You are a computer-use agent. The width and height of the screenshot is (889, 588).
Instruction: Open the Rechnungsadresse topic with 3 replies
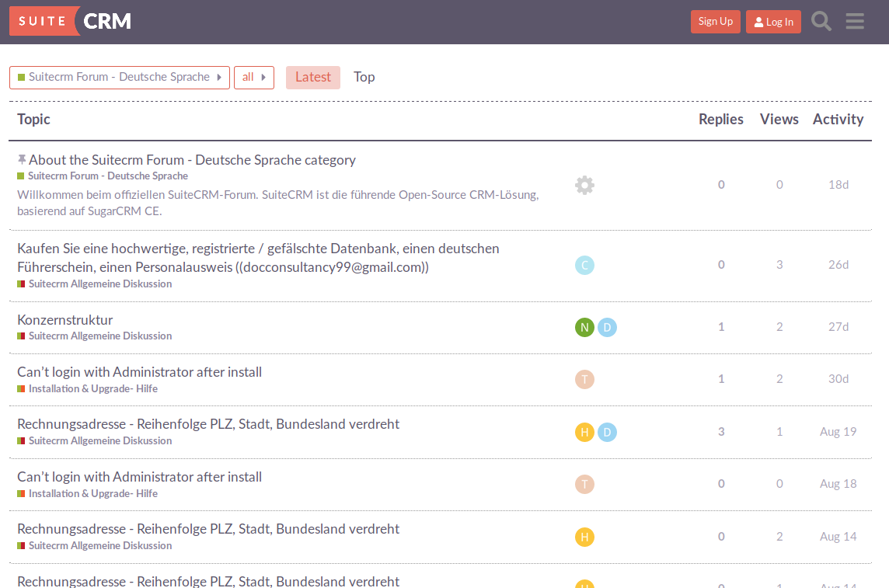[208, 424]
